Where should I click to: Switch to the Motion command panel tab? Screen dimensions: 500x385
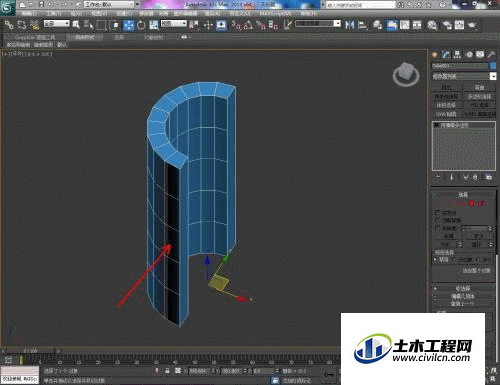pyautogui.click(x=469, y=54)
